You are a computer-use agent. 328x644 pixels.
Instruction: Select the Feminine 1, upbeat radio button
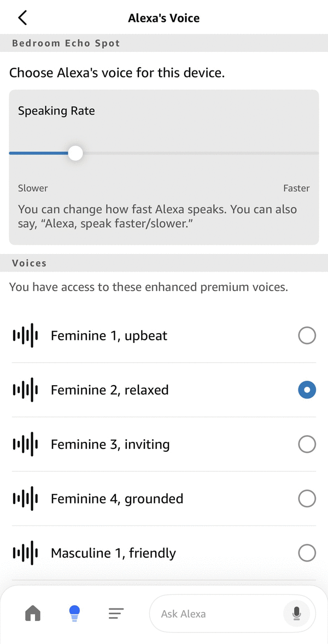(x=307, y=335)
